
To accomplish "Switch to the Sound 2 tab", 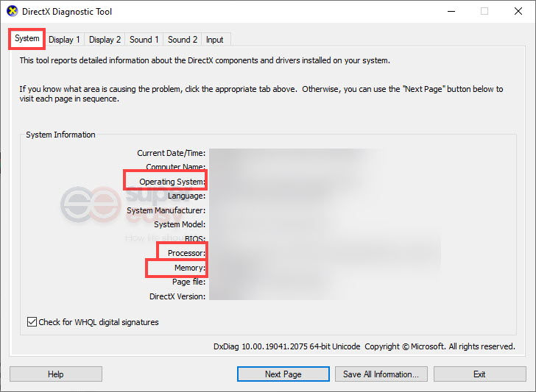I will point(183,40).
